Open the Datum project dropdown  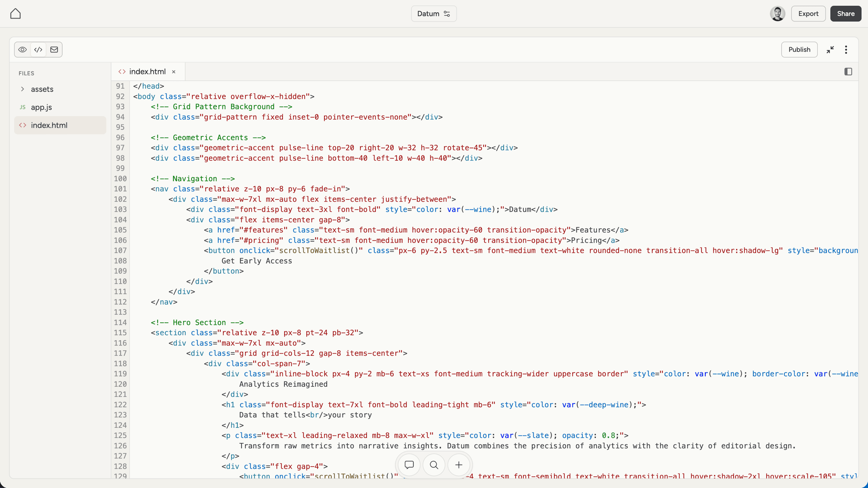tap(433, 14)
